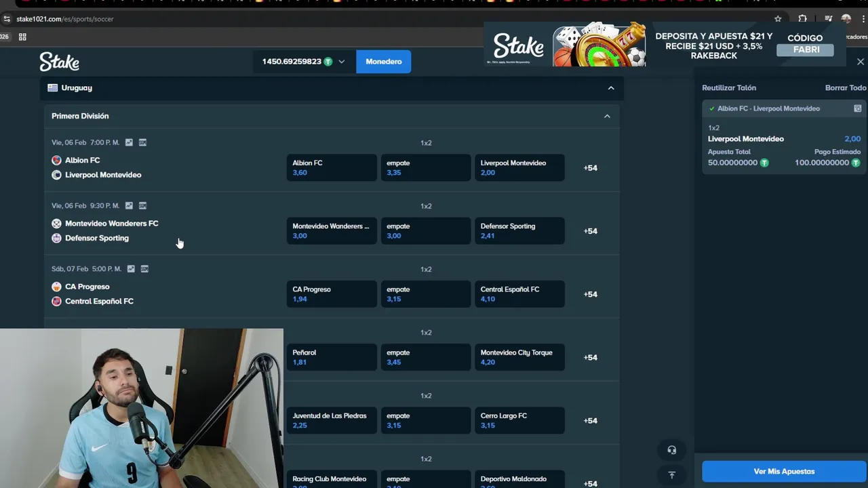The width and height of the screenshot is (868, 488).
Task: Click the green coin beside Pago Estimado amount
Action: (856, 163)
